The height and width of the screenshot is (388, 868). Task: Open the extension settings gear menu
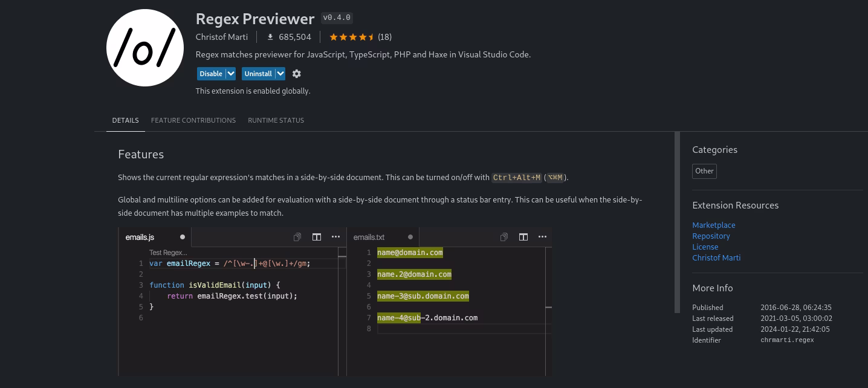pos(296,74)
